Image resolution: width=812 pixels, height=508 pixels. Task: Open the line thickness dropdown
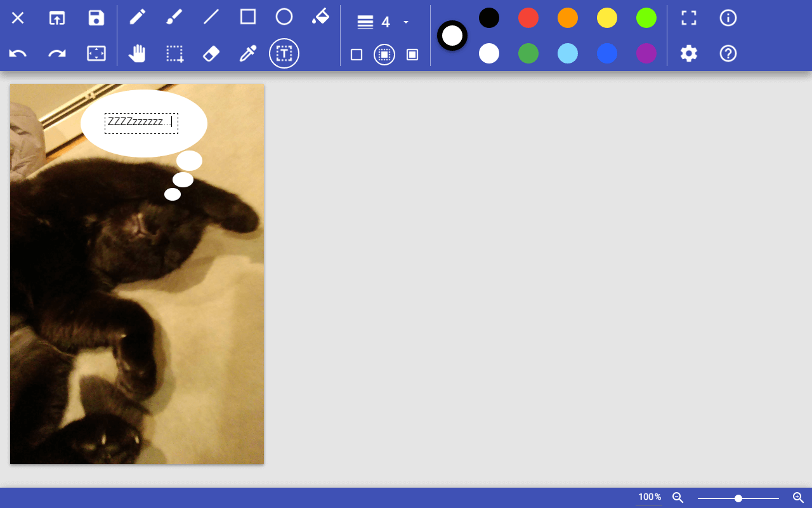coord(405,22)
